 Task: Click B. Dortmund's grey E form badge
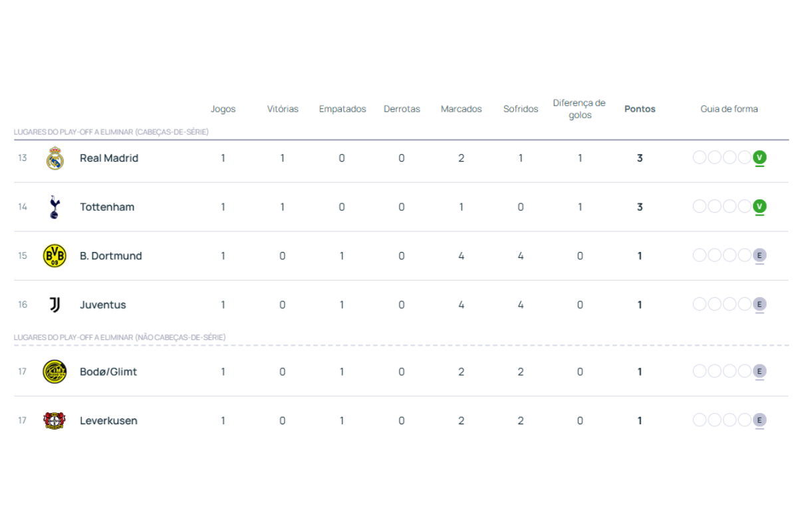point(759,255)
